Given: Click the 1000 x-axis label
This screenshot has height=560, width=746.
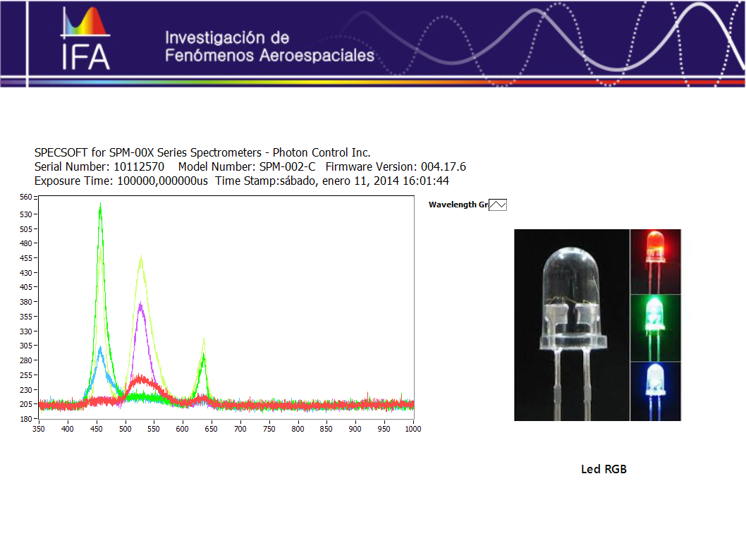Looking at the screenshot, I should pyautogui.click(x=413, y=429).
